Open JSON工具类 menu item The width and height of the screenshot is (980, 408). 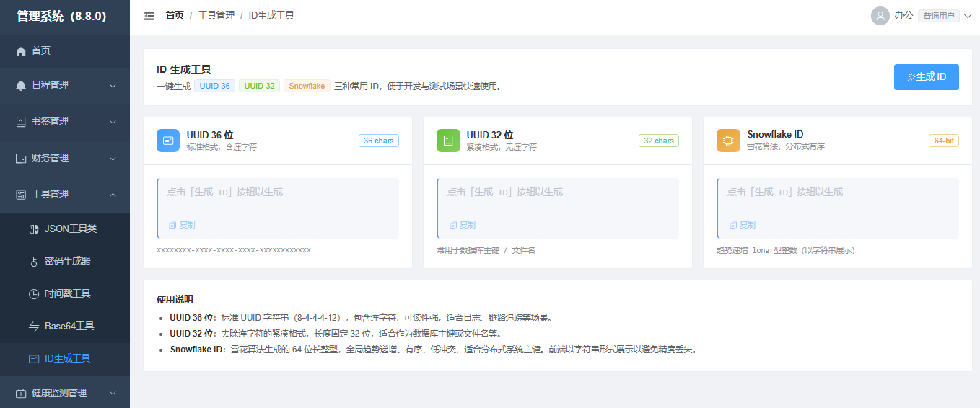coord(65,229)
